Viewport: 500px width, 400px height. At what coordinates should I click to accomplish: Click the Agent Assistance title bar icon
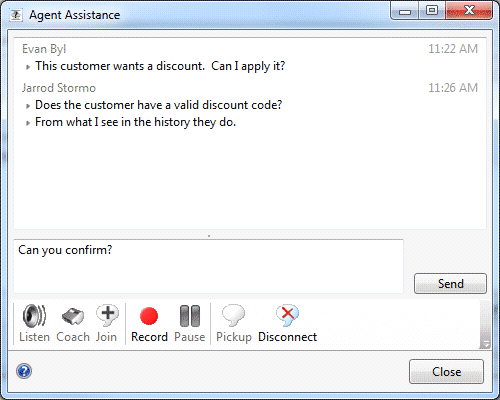[x=16, y=15]
